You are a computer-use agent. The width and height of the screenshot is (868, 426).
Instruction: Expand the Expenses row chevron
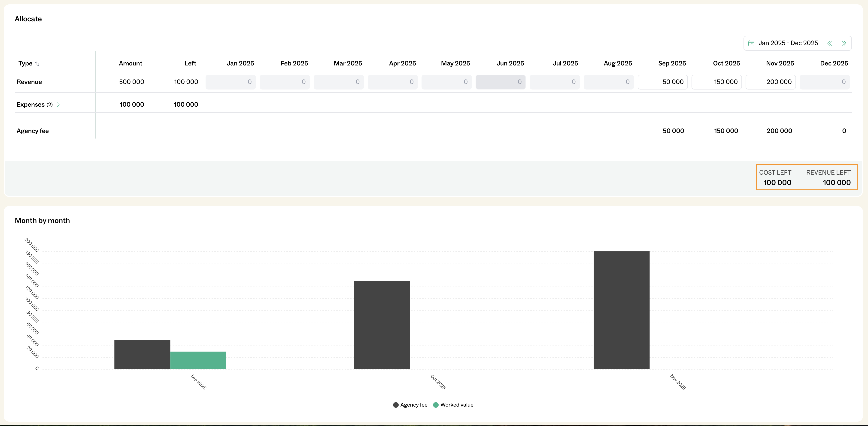click(x=58, y=105)
